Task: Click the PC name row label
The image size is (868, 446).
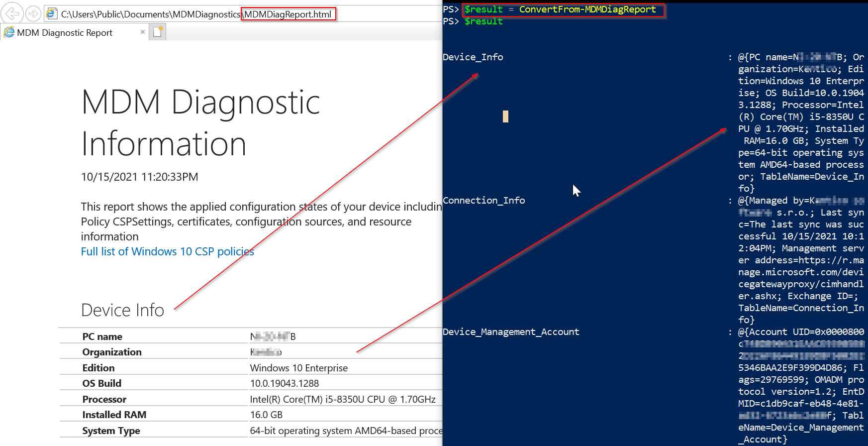Action: click(102, 336)
